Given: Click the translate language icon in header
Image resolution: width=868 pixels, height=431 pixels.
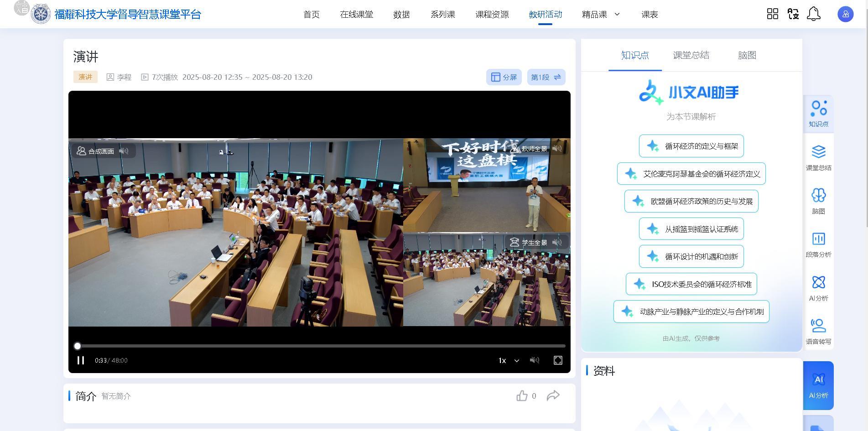Looking at the screenshot, I should click(793, 14).
